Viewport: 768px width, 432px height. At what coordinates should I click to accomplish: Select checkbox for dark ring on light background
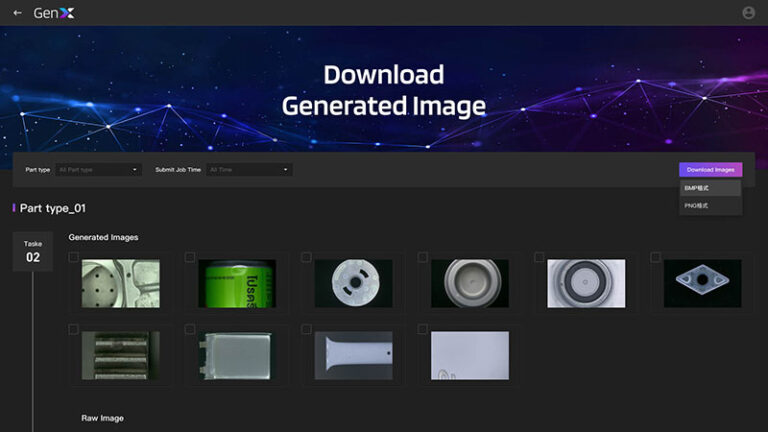pos(539,257)
